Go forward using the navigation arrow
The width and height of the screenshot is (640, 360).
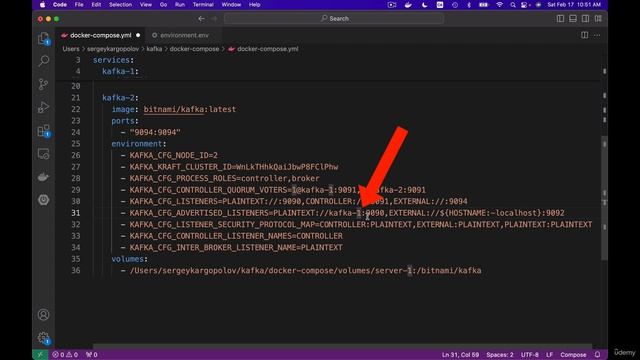click(214, 18)
